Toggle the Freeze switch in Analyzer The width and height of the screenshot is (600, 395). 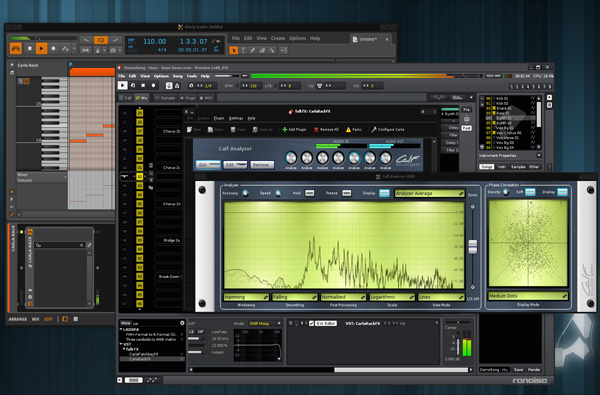(347, 193)
